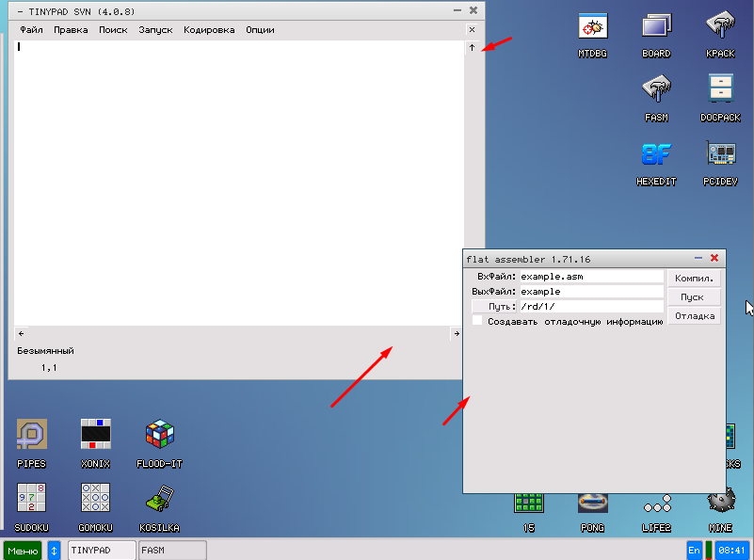The image size is (754, 560).
Task: Expand the Опции menu in Tinypad
Action: (x=260, y=30)
